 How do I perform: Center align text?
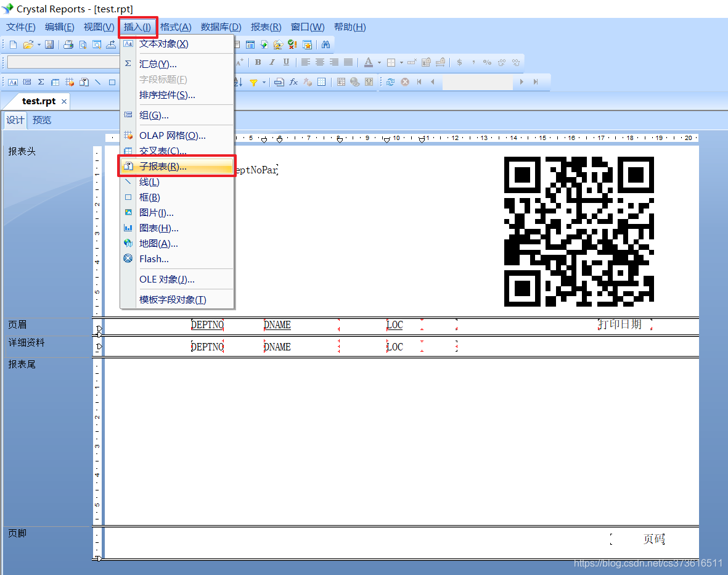[320, 62]
